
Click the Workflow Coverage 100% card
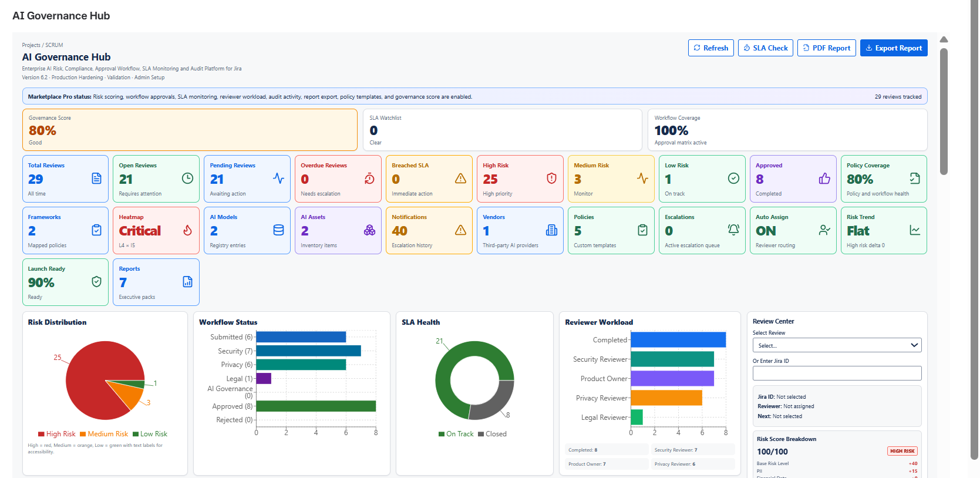(x=787, y=130)
